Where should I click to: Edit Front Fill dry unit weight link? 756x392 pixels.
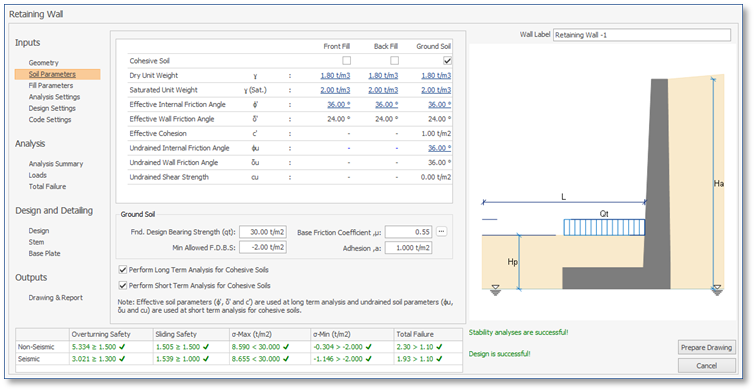coord(335,75)
